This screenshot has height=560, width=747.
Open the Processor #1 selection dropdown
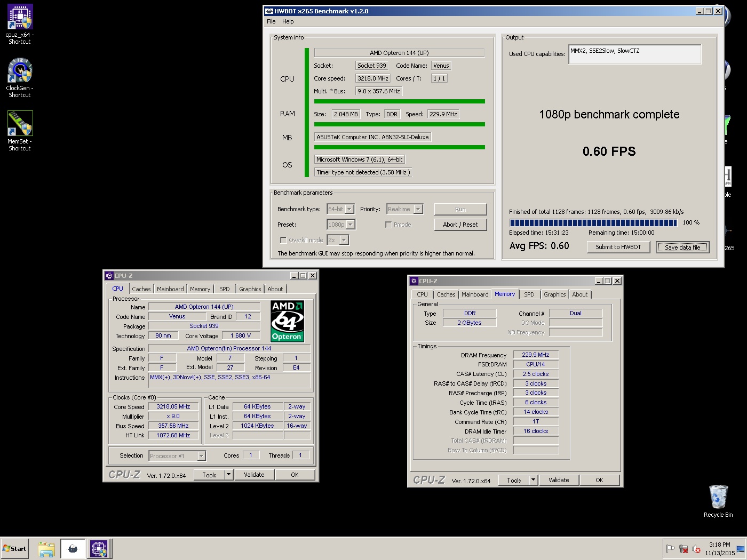(177, 455)
